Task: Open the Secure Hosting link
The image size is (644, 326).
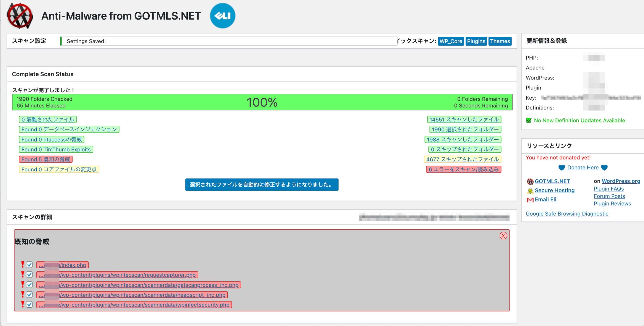Action: (x=555, y=190)
